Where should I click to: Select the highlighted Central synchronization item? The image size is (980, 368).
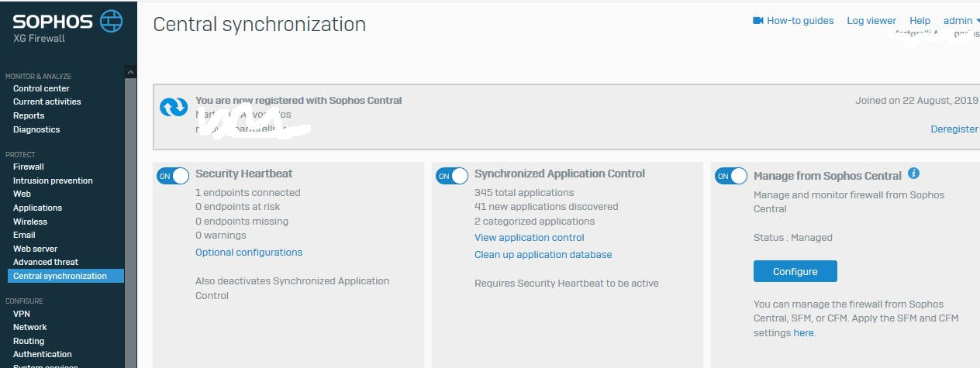click(x=65, y=276)
